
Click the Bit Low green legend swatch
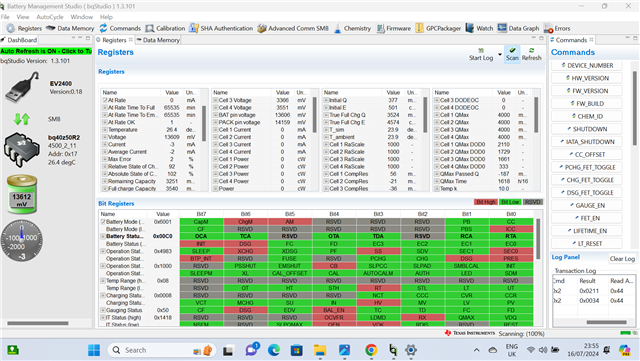[510, 202]
